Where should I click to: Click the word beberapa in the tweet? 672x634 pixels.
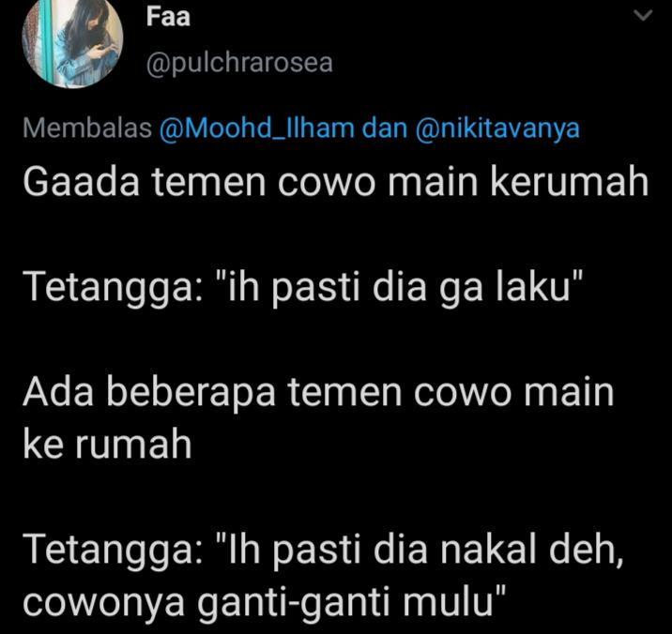click(191, 394)
